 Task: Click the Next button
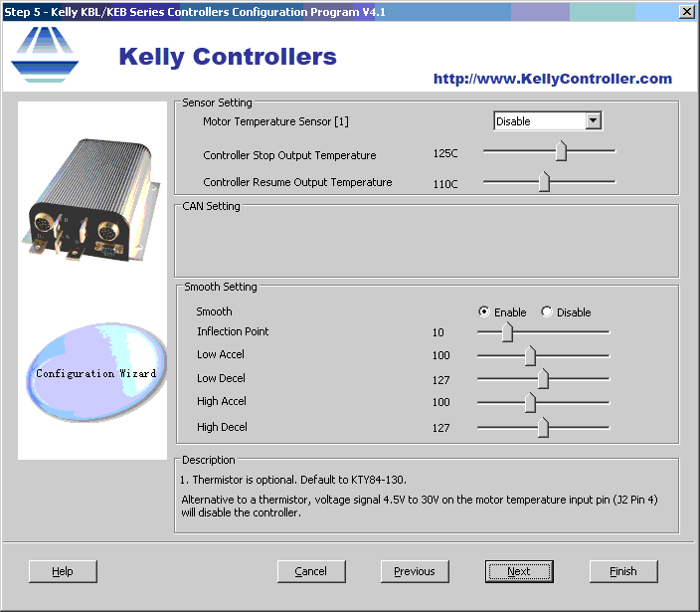pos(519,571)
